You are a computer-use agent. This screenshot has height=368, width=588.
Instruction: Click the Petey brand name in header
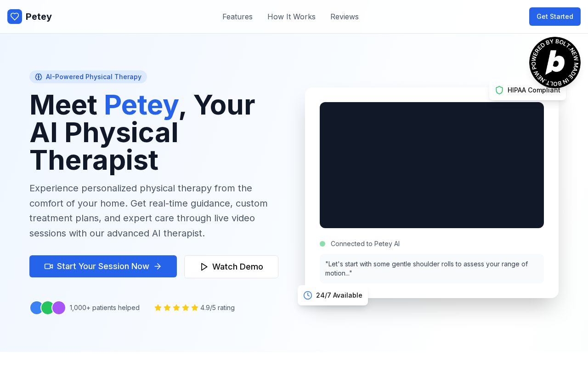39,17
